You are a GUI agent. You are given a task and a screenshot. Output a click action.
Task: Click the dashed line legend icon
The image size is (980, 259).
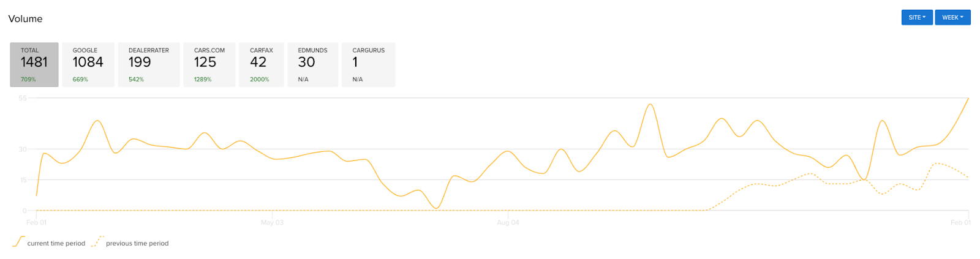pyautogui.click(x=97, y=242)
